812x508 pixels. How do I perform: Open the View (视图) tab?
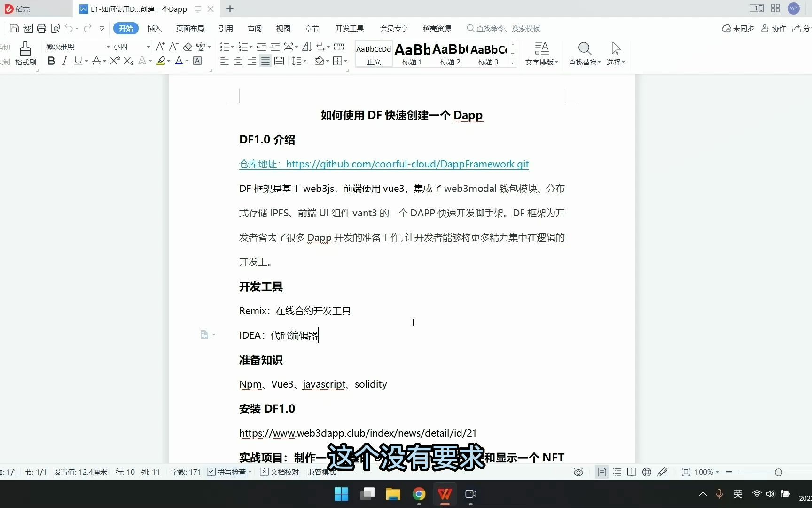pos(283,28)
